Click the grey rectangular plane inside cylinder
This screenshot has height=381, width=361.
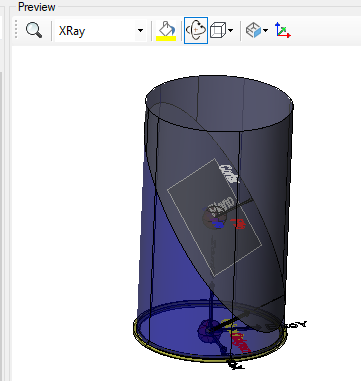coord(214,217)
